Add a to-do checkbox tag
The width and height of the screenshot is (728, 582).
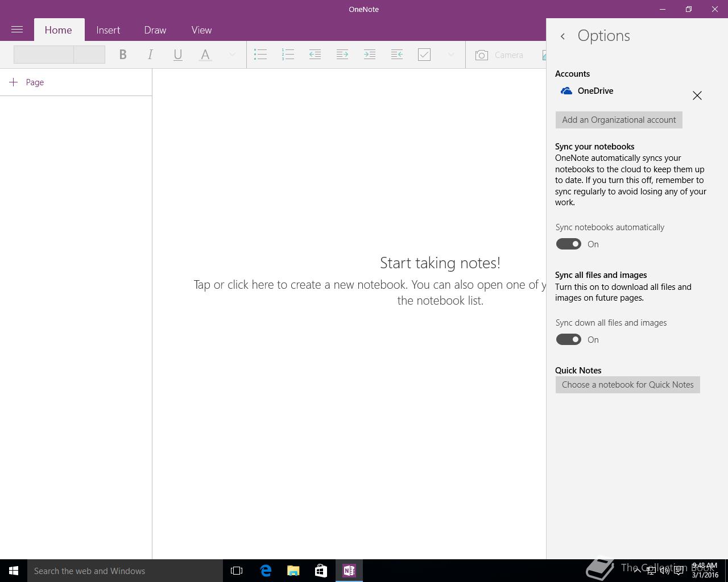(424, 55)
